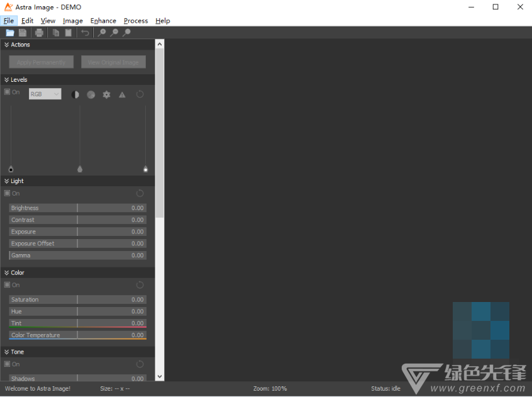Click the half-black circle icon in Levels

coord(75,94)
